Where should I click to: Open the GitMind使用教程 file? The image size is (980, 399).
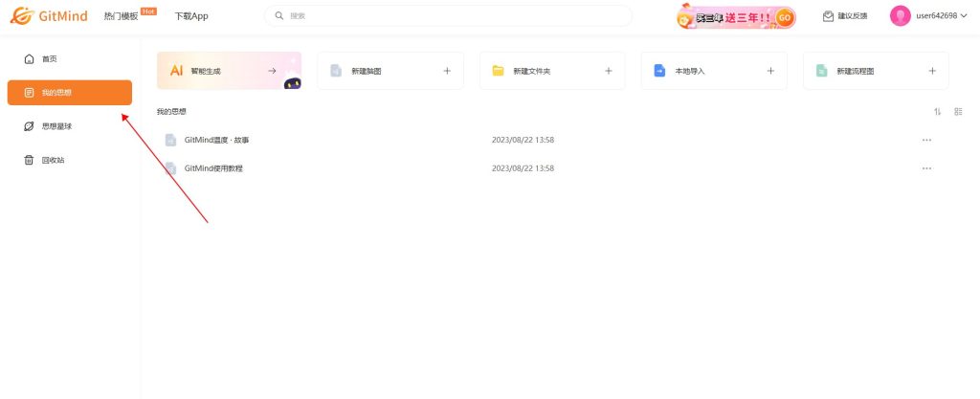(213, 168)
